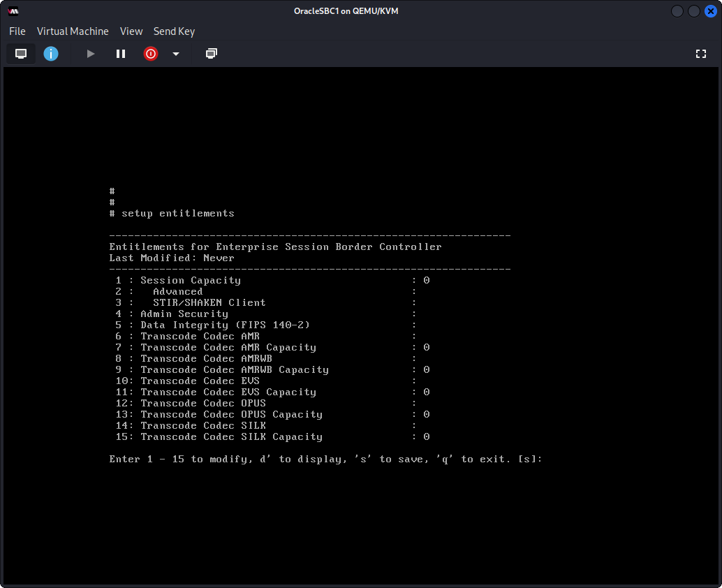Show the graphical console view
Image resolution: width=722 pixels, height=588 pixels.
click(21, 54)
